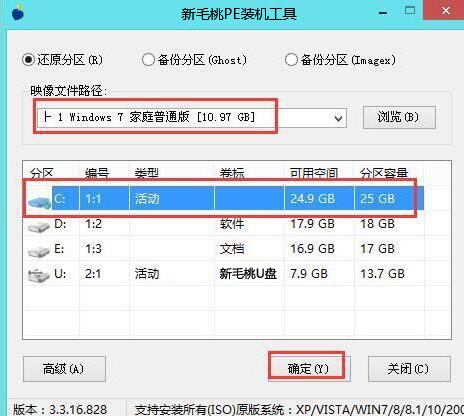
Task: Open the Windows 7 家庭普通版 combo box
Action: [192, 118]
